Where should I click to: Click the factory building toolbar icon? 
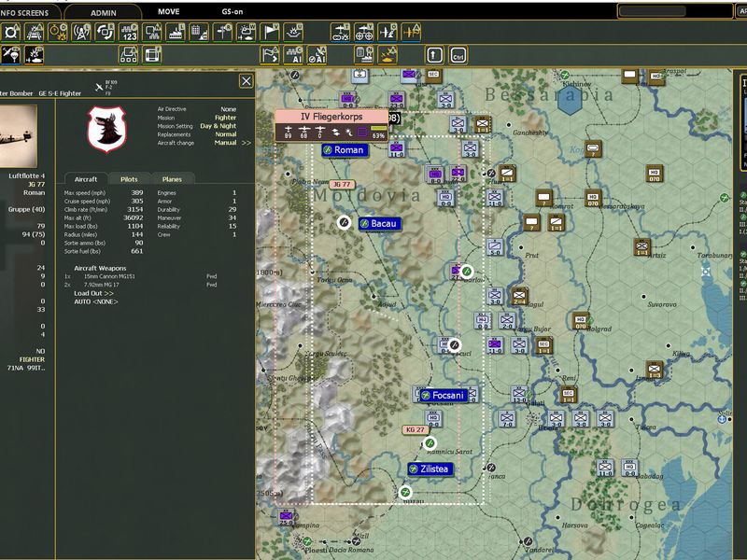176,33
